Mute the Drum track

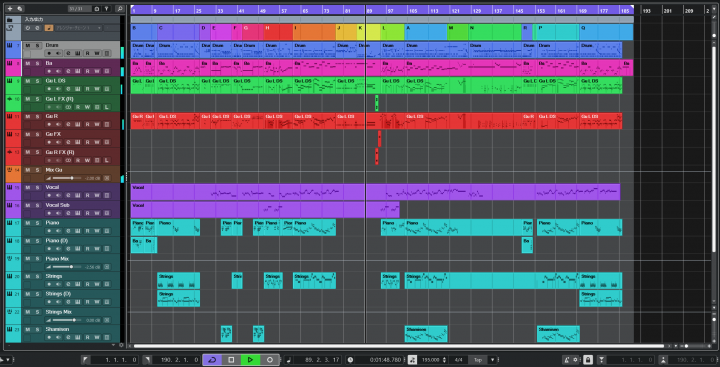click(28, 45)
